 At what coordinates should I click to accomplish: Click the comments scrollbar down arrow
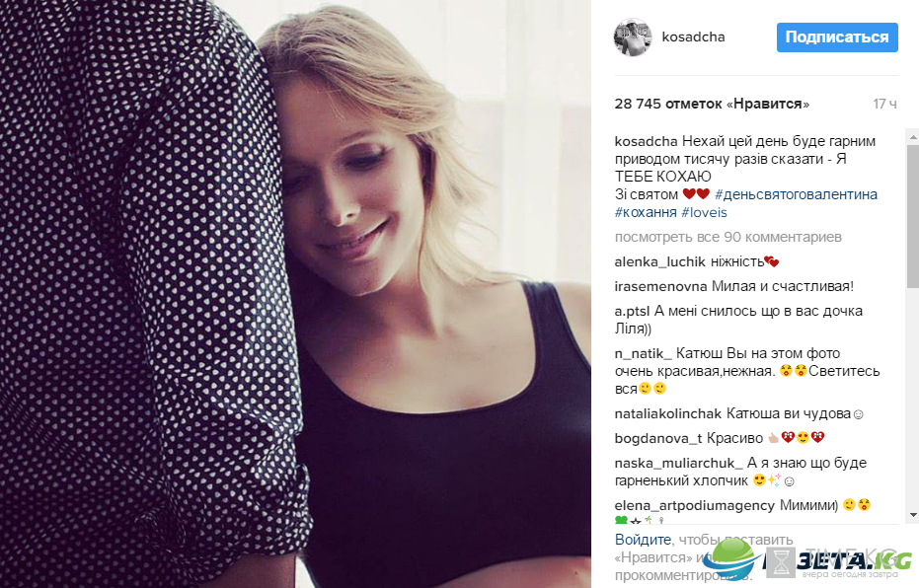click(912, 515)
